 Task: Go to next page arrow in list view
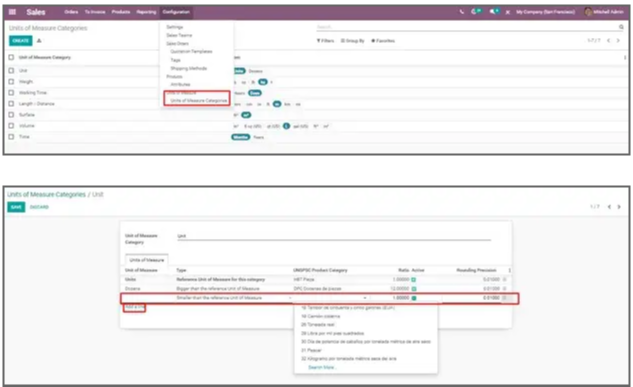(x=618, y=40)
